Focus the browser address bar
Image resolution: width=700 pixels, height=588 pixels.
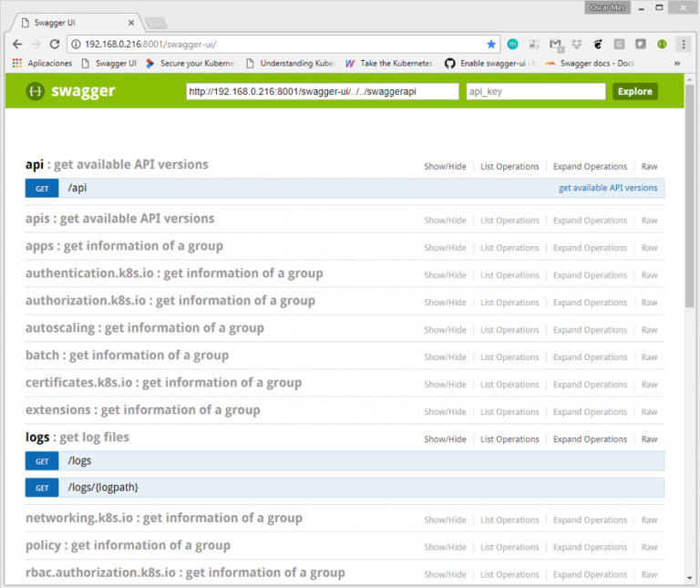click(x=282, y=44)
